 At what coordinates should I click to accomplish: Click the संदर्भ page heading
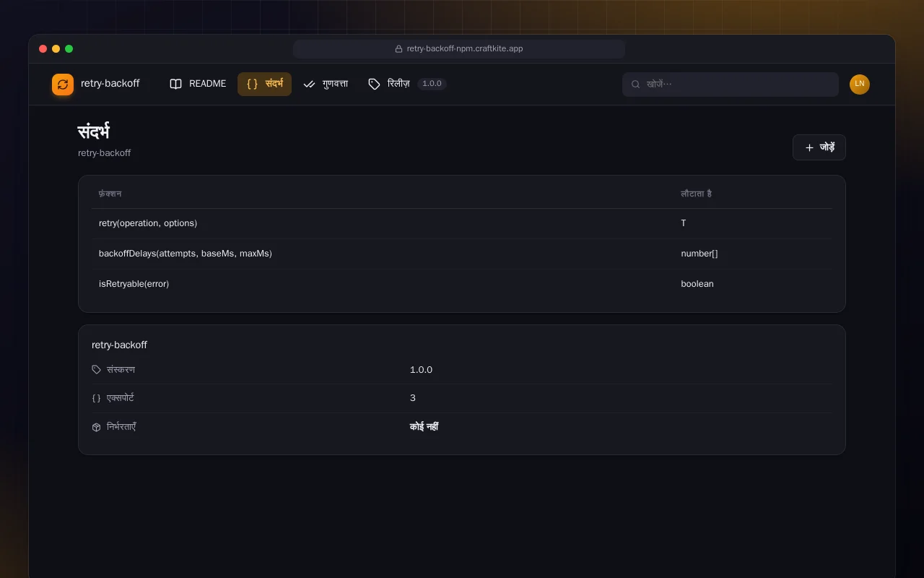[x=94, y=132]
